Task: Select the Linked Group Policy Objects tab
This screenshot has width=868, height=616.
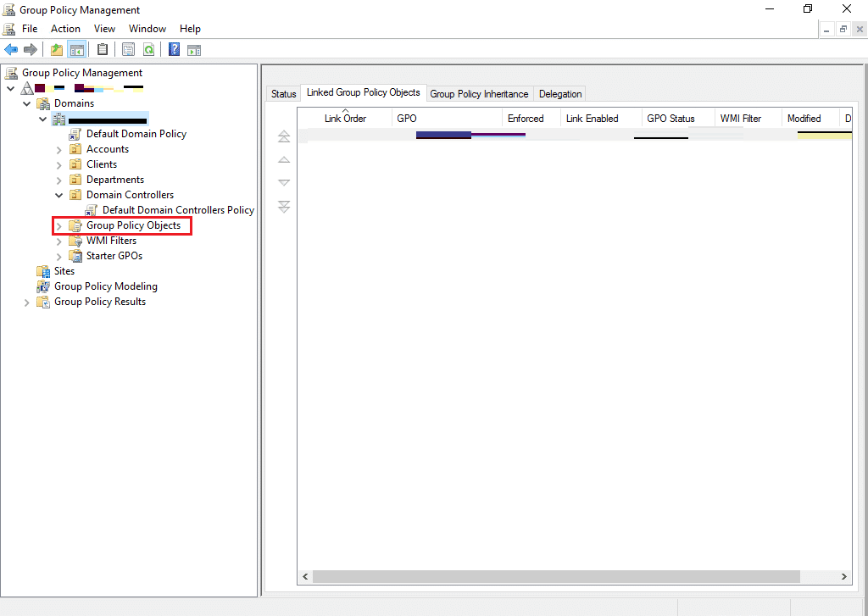Action: 363,92
